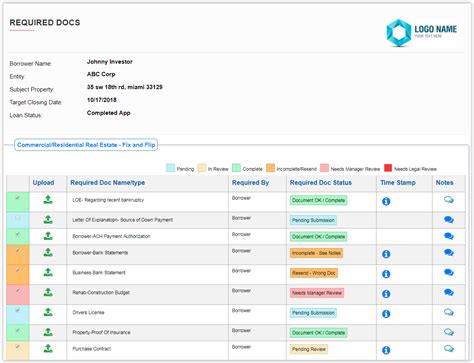Toggle checkbox for Drivers License row
474x363 pixels.
(x=18, y=310)
